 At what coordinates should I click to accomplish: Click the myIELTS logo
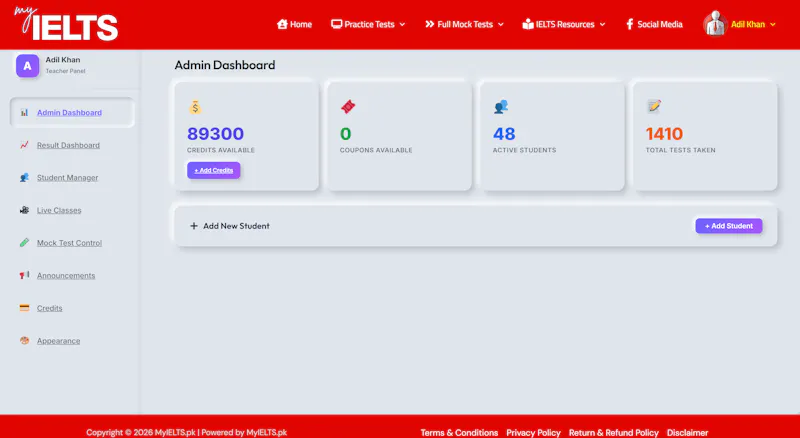click(x=66, y=23)
